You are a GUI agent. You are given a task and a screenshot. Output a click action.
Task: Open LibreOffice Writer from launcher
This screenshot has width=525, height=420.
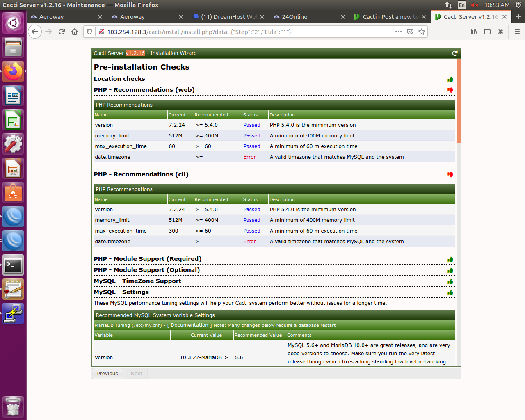(13, 96)
